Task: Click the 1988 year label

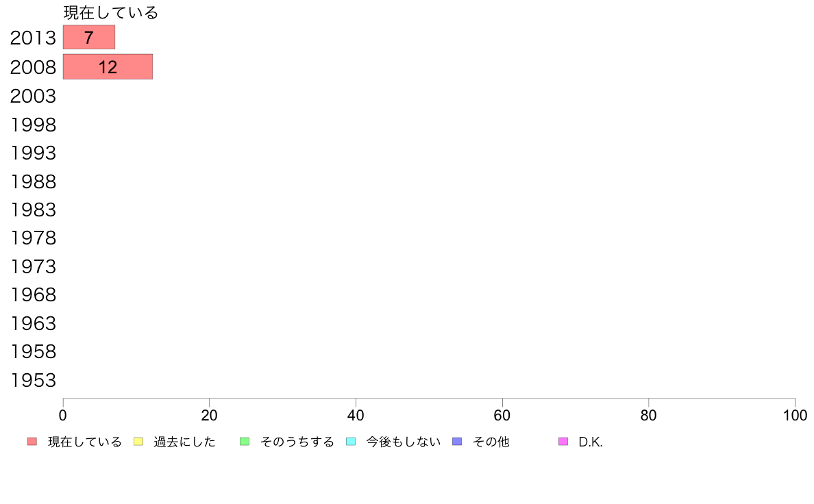Action: 33,181
